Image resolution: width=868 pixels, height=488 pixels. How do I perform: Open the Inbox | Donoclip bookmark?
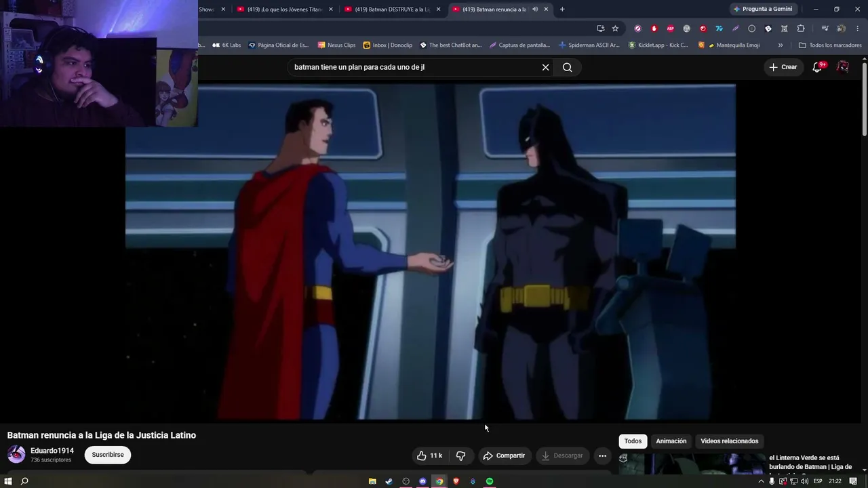coord(388,45)
